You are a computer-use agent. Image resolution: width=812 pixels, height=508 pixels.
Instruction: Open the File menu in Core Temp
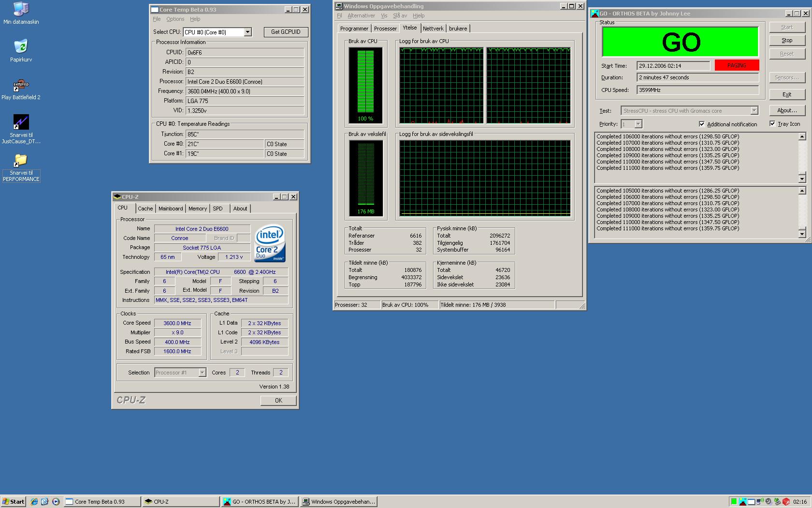[x=157, y=19]
